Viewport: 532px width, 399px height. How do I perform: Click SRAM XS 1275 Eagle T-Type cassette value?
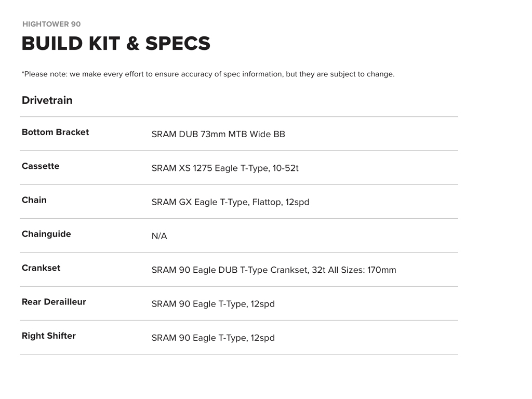tap(210, 168)
